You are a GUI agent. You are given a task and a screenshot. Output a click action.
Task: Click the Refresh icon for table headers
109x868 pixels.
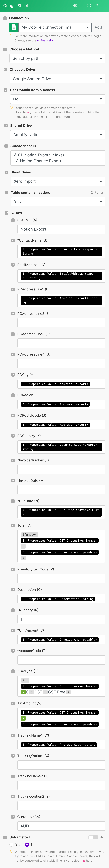pos(92,193)
